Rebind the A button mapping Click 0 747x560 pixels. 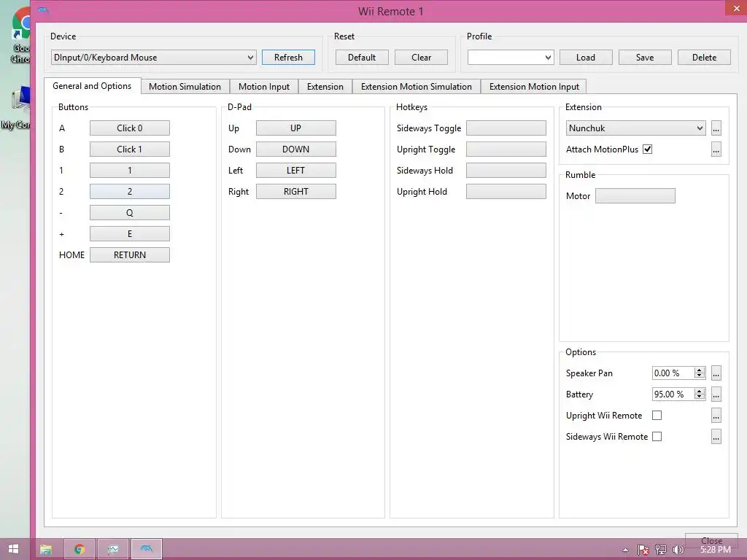(x=130, y=128)
